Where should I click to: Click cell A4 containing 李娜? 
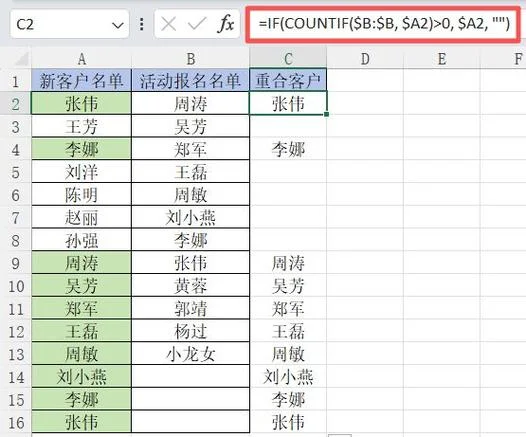tap(82, 149)
